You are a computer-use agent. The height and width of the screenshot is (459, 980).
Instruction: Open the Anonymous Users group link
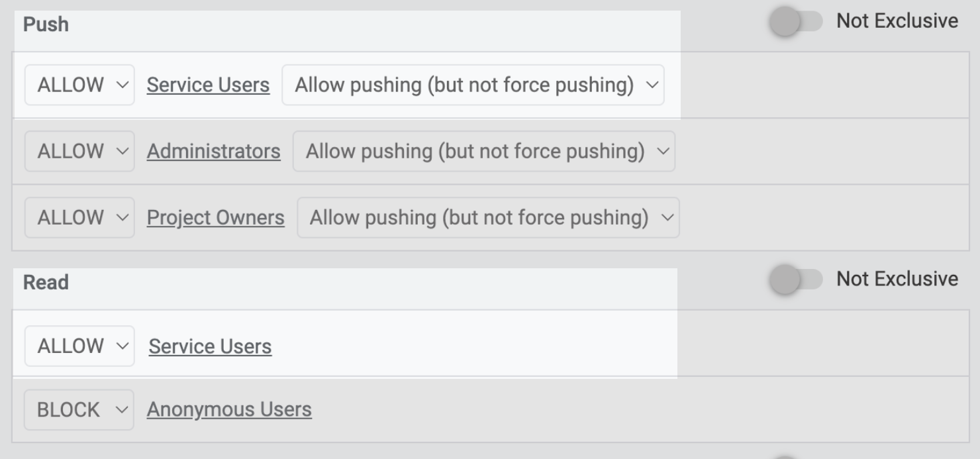click(x=229, y=409)
